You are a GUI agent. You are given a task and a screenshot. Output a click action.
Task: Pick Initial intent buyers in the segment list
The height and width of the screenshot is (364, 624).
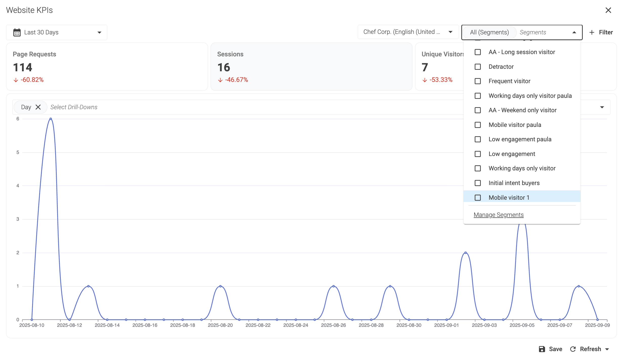(514, 183)
